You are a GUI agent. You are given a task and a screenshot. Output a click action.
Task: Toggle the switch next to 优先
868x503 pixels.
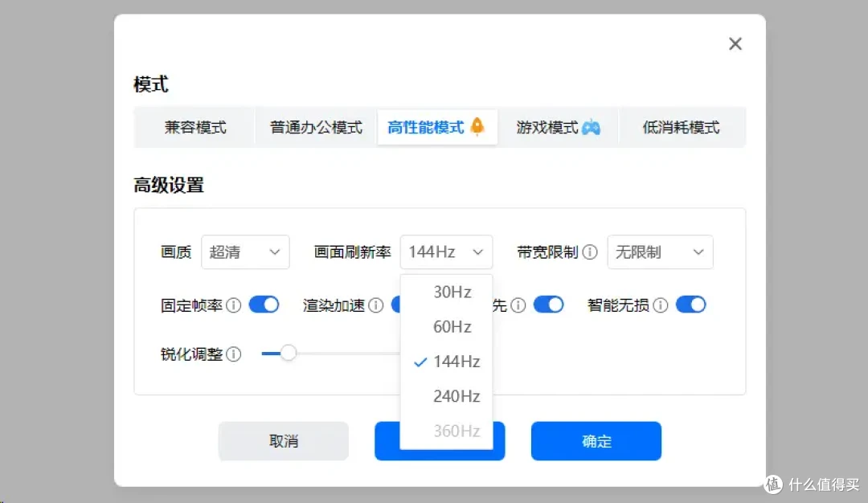[x=549, y=305]
